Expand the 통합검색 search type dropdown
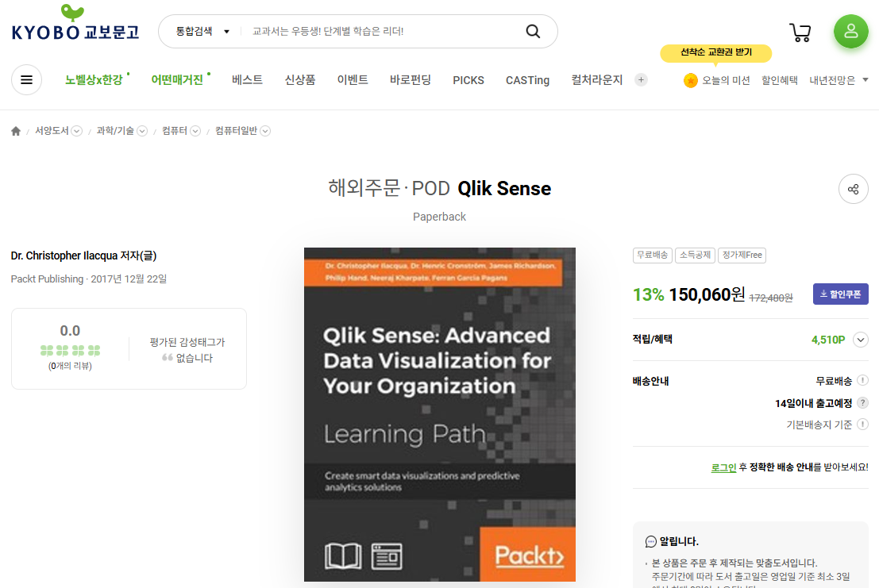Viewport: 879px width, 588px height. coord(202,32)
